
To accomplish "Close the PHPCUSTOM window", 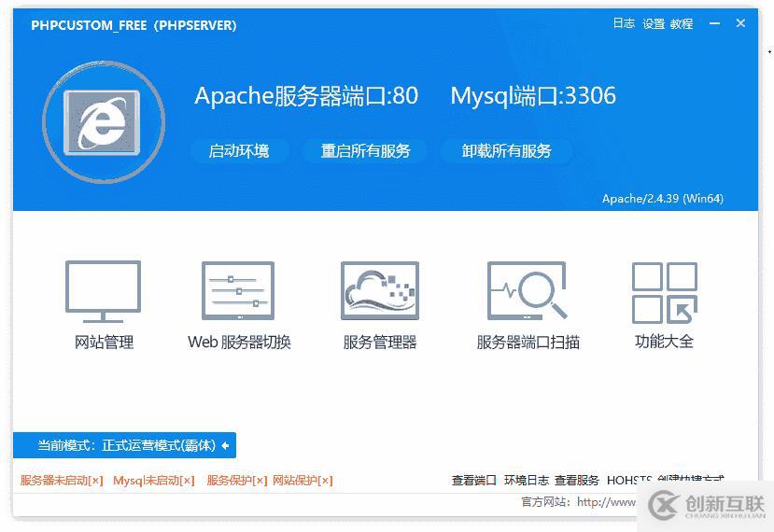I will [740, 22].
